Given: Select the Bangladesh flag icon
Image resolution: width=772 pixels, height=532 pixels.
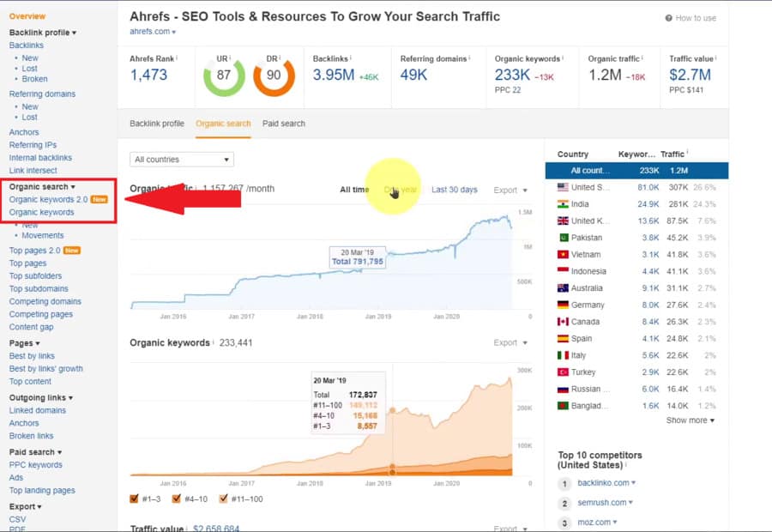Looking at the screenshot, I should (563, 406).
